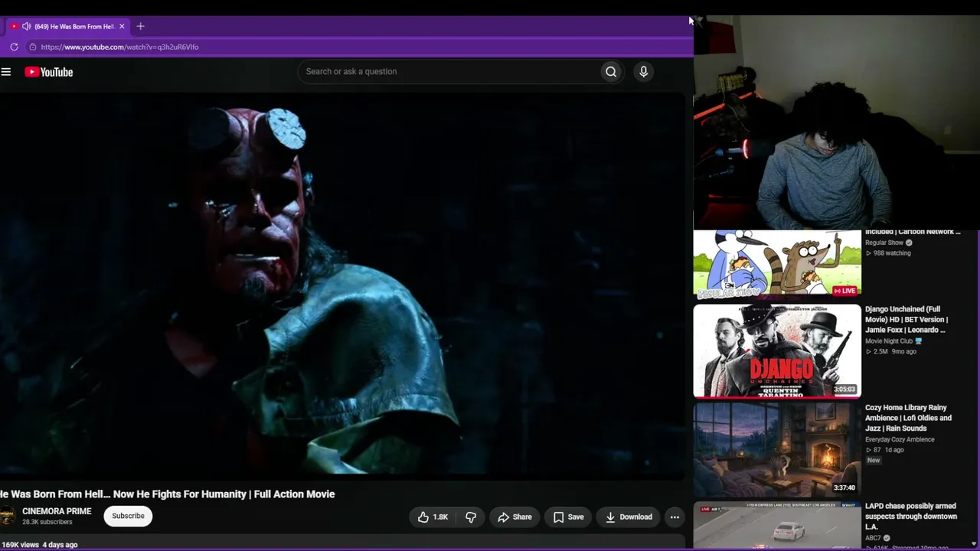Open more actions three-dot menu

pyautogui.click(x=675, y=517)
